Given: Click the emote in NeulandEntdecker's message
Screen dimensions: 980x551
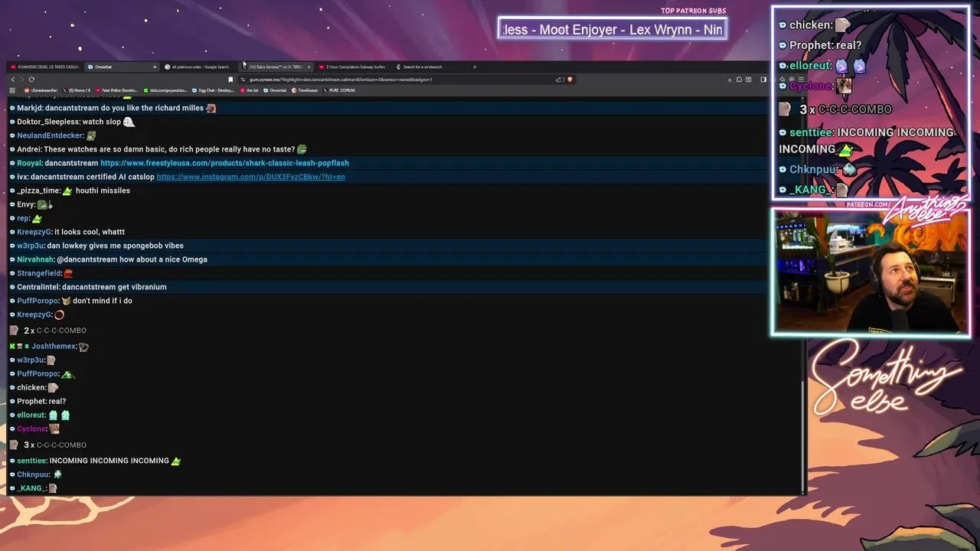Looking at the screenshot, I should coord(91,135).
